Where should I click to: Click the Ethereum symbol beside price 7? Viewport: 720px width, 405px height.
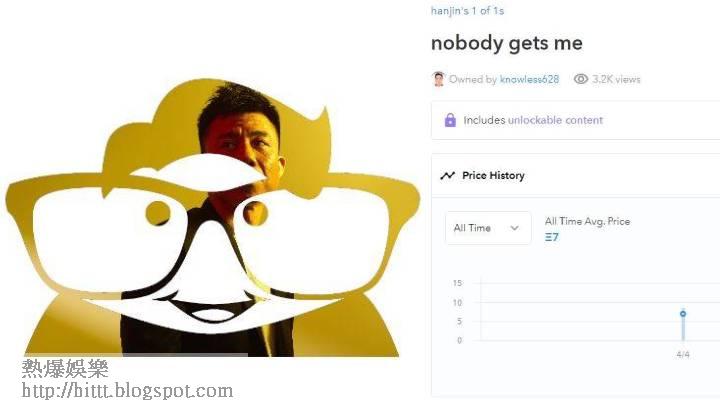click(x=548, y=237)
